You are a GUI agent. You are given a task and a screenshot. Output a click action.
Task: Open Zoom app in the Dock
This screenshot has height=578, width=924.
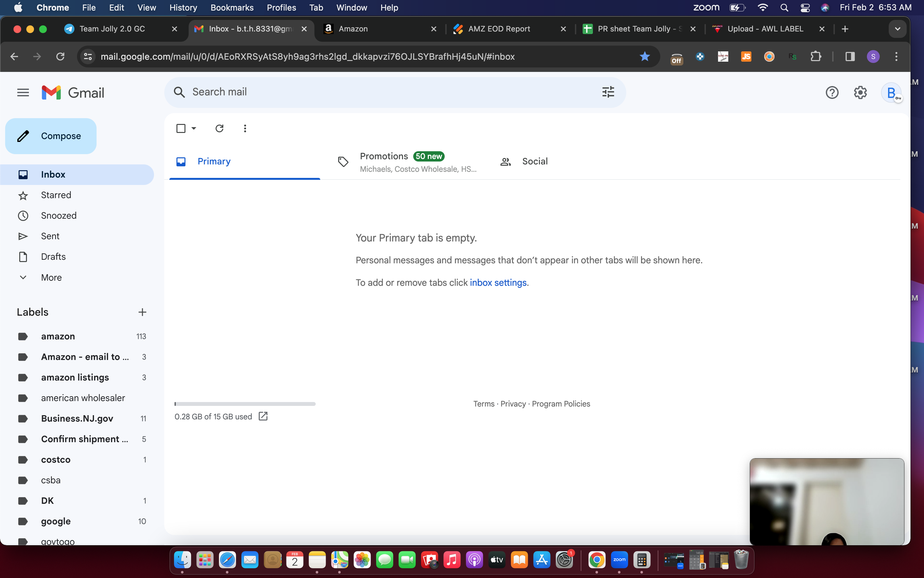coord(619,560)
